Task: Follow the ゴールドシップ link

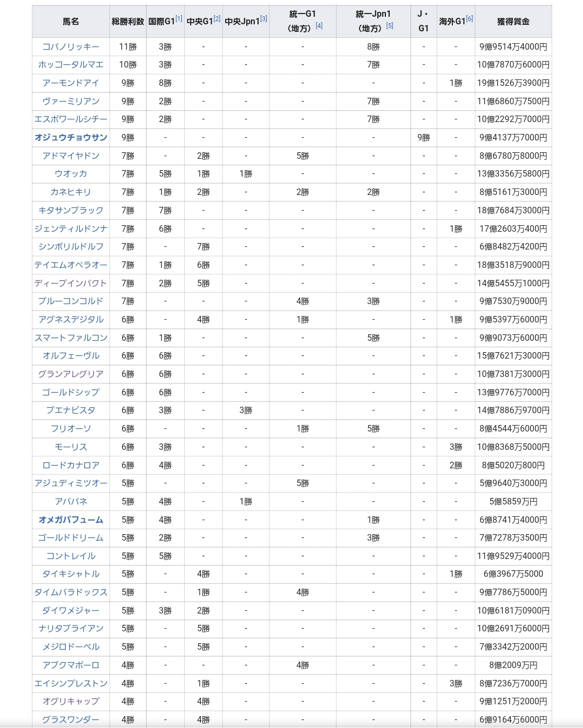Action: point(71,393)
